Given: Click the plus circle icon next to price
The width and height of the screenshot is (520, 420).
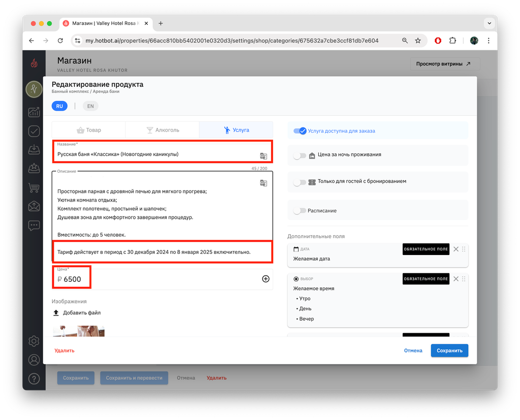Looking at the screenshot, I should click(266, 279).
